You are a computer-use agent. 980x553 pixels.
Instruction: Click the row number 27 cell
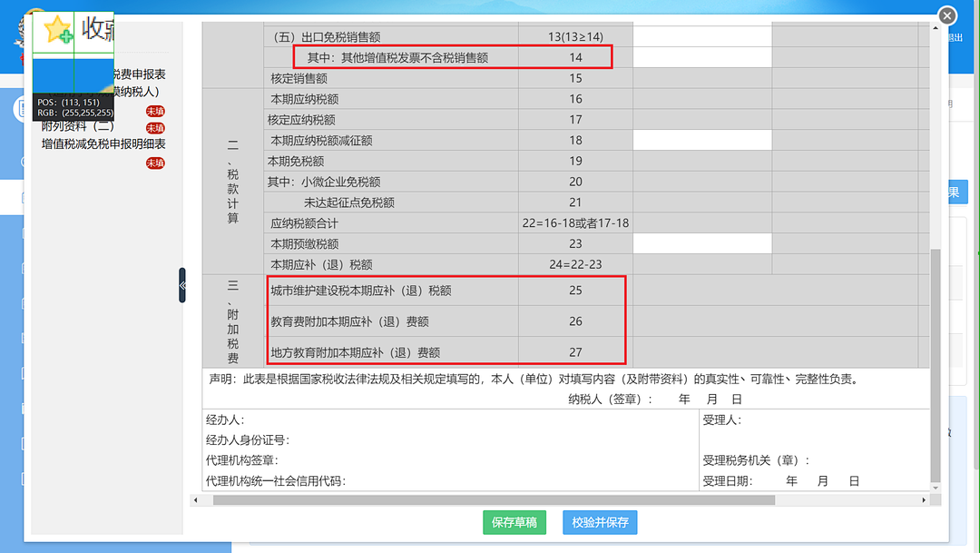tap(575, 352)
